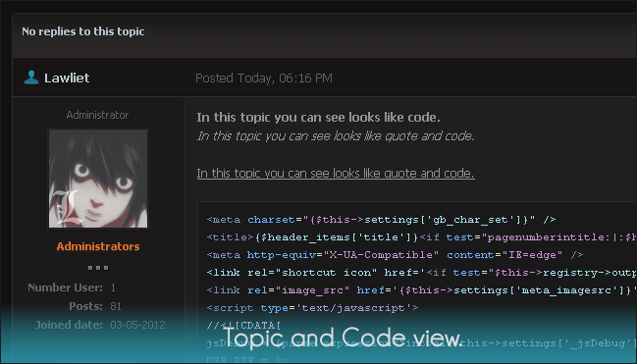Image resolution: width=637 pixels, height=364 pixels.
Task: Open Lawliet's profile name link
Action: 67,78
